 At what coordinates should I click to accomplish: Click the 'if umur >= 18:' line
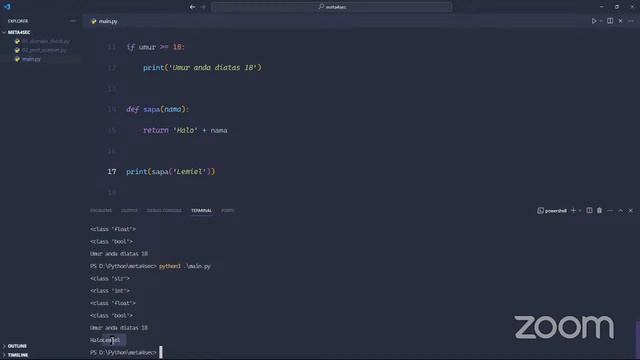156,47
